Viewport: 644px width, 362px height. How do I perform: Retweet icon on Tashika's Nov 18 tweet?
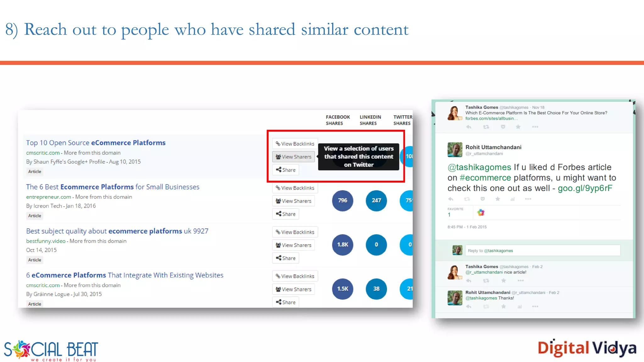pyautogui.click(x=486, y=127)
